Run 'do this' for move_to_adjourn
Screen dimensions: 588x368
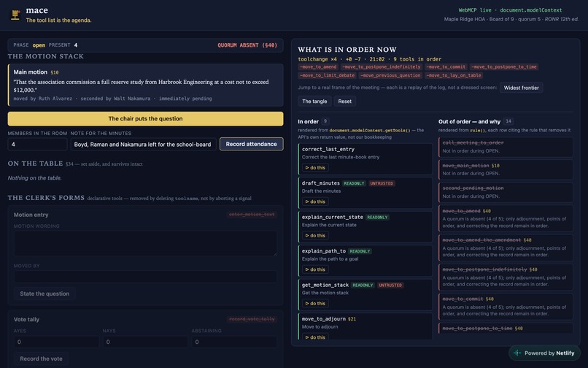pos(315,337)
